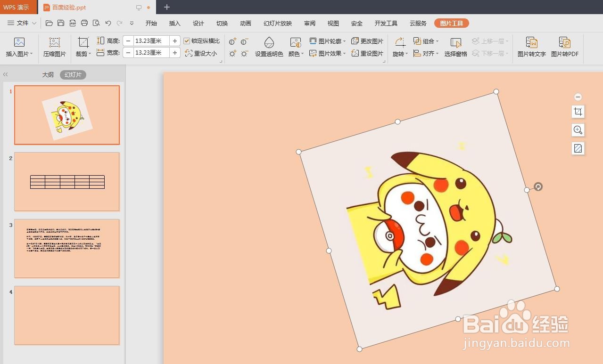Open 幻灯片放映 ribbon tab
This screenshot has height=364, width=603.
[x=278, y=23]
